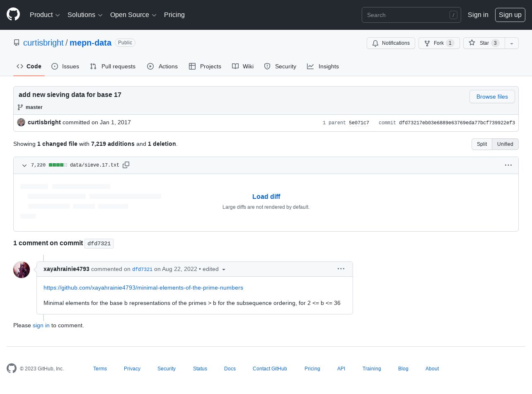Open comment options menu (three dots)
Image resolution: width=532 pixels, height=394 pixels.
[x=341, y=269]
